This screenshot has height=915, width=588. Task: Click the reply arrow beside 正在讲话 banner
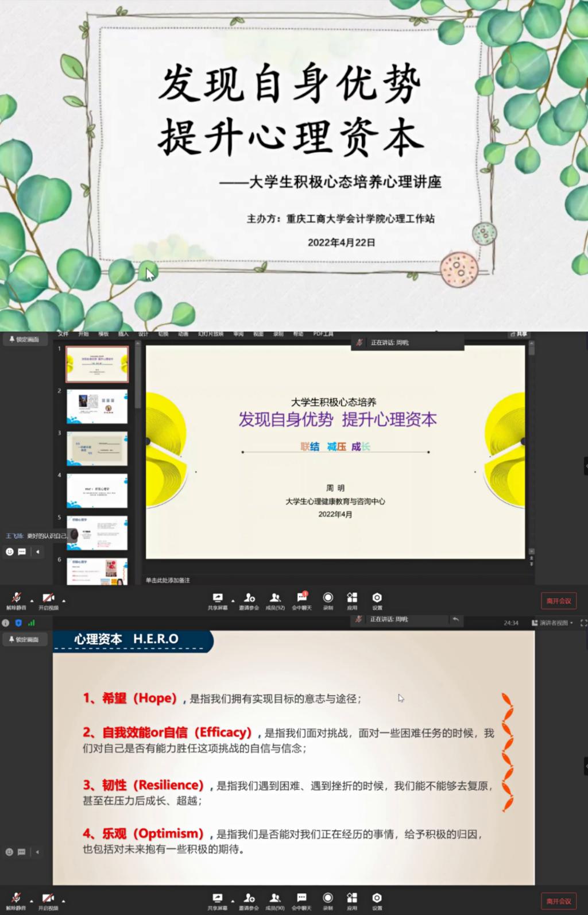[x=455, y=619]
